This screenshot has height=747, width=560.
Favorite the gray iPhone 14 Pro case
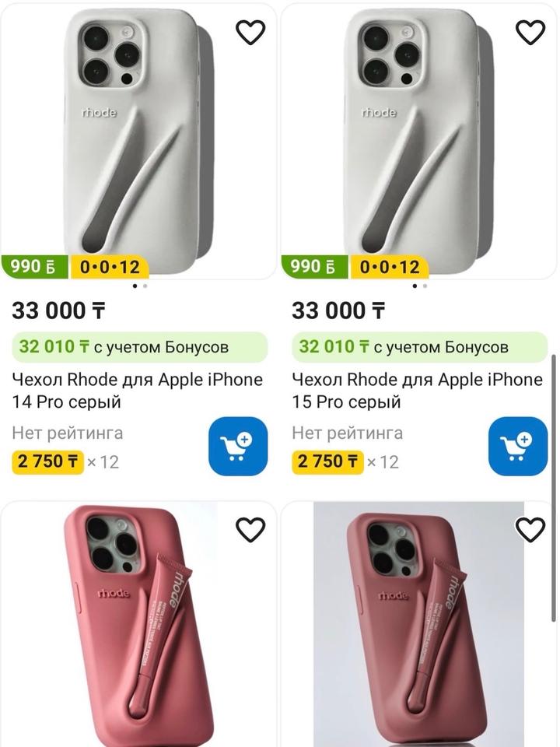[250, 32]
